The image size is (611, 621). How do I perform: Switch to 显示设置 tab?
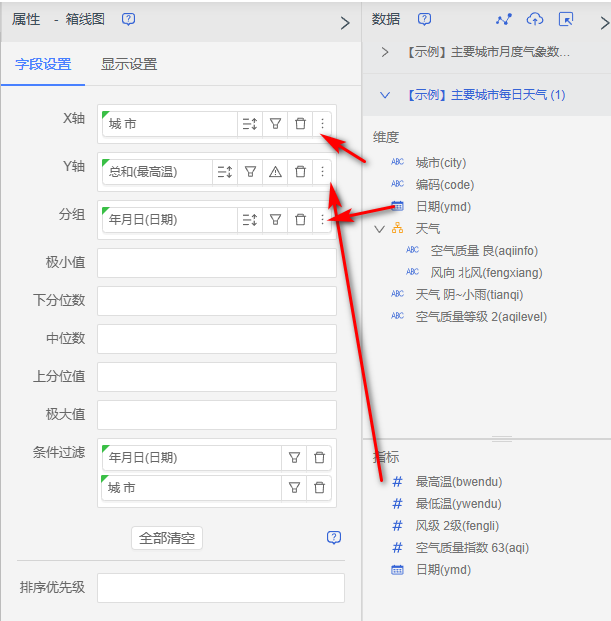coord(129,65)
